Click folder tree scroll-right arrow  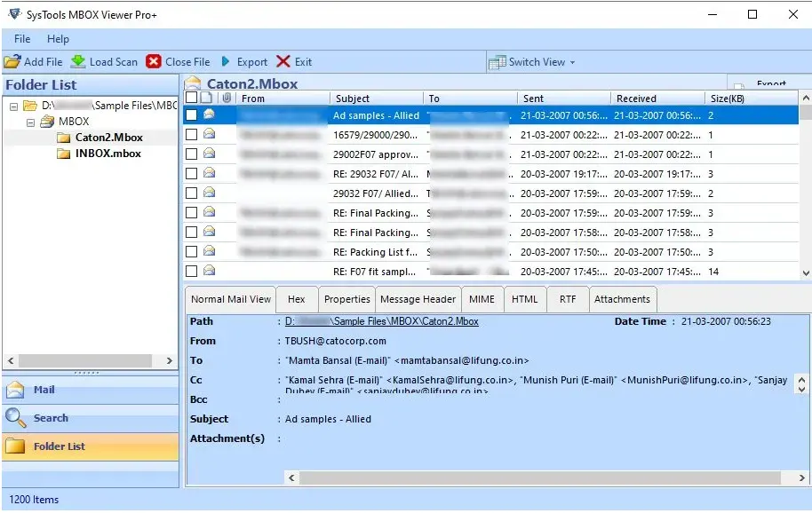[170, 360]
